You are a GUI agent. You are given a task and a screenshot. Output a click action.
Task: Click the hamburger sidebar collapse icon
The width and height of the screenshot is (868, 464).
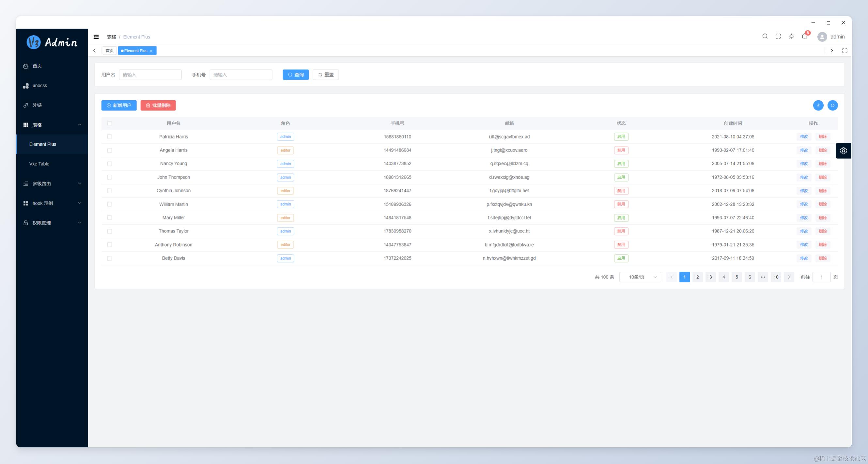(x=96, y=37)
